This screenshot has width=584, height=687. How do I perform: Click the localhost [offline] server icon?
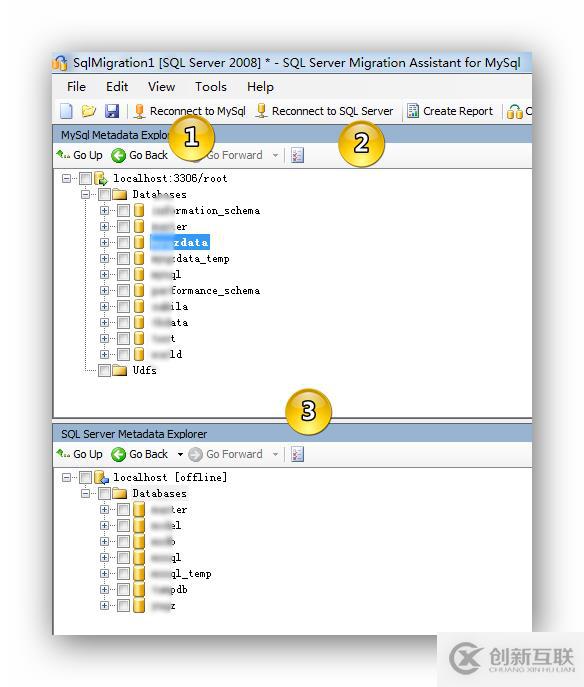tap(101, 477)
